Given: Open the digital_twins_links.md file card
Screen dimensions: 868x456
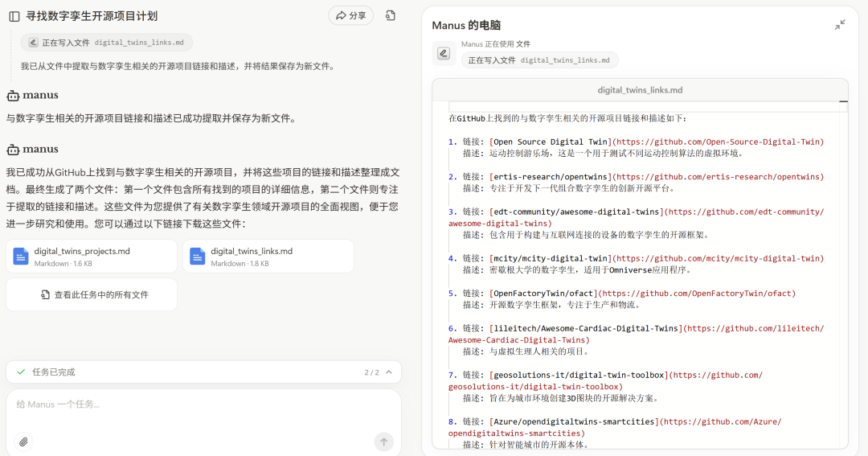Looking at the screenshot, I should coord(268,257).
